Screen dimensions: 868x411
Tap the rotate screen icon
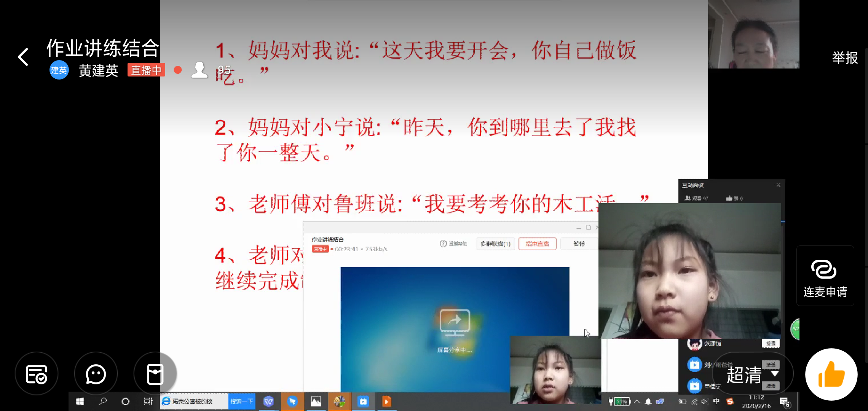point(155,374)
